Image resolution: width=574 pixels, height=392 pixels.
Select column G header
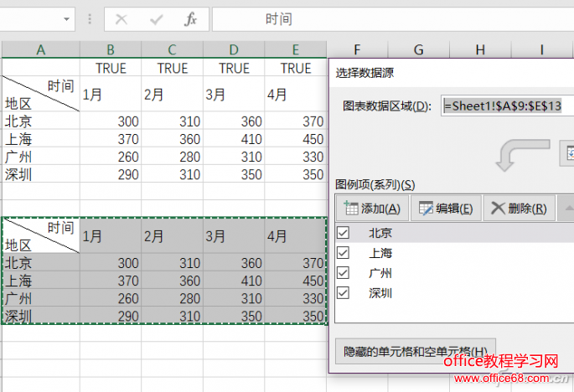point(418,49)
